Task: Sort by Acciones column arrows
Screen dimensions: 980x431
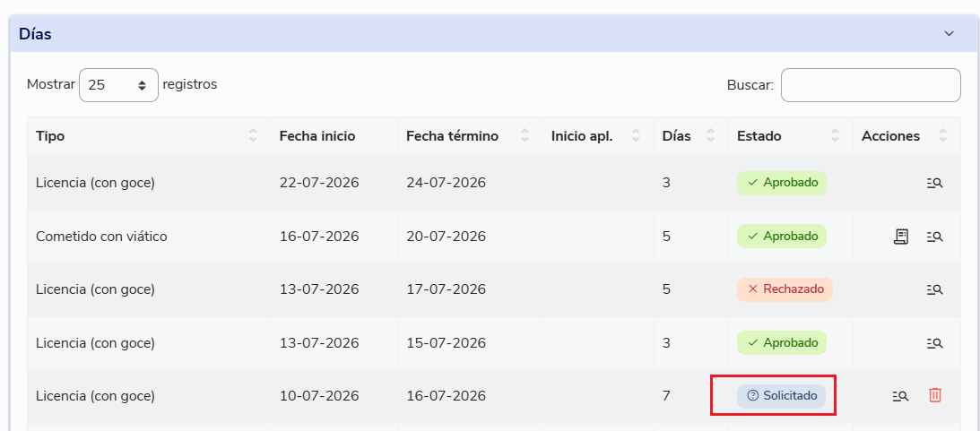Action: 942,135
